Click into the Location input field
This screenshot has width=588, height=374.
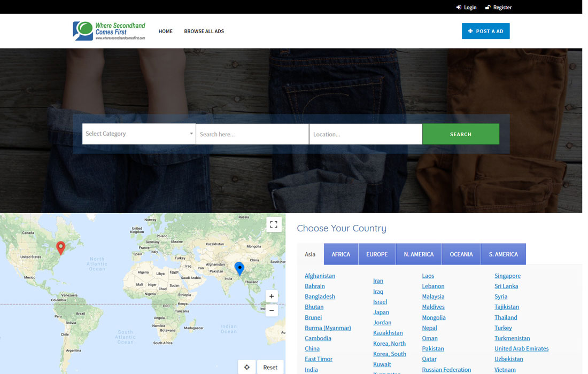pyautogui.click(x=366, y=134)
